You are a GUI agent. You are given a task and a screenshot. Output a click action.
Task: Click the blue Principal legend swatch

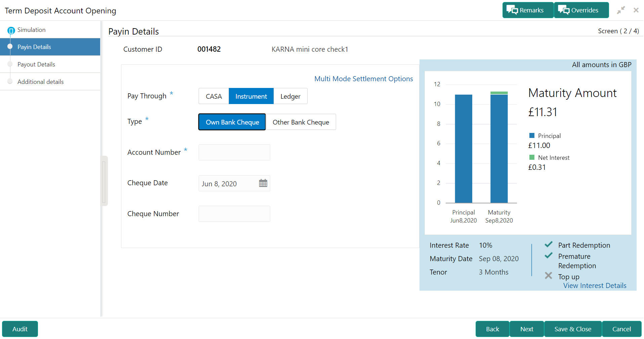coord(532,136)
